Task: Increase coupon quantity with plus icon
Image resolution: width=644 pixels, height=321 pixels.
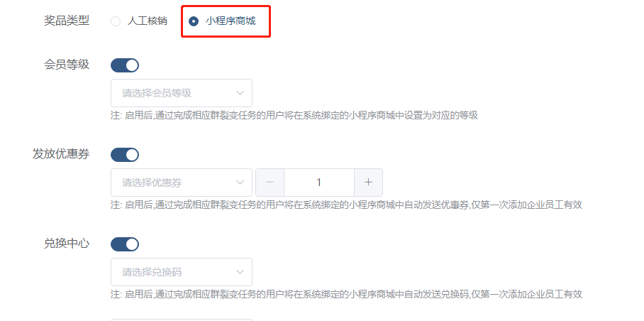Action: pyautogui.click(x=368, y=183)
